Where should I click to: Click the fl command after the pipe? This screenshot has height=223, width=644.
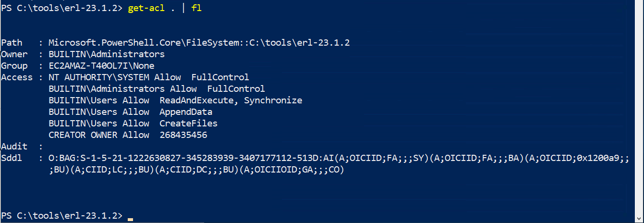pos(196,9)
